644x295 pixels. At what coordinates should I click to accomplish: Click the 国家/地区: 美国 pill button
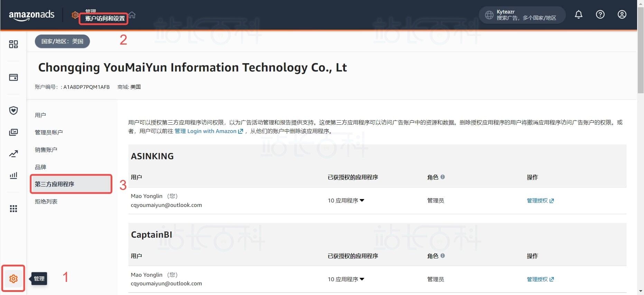coord(62,41)
